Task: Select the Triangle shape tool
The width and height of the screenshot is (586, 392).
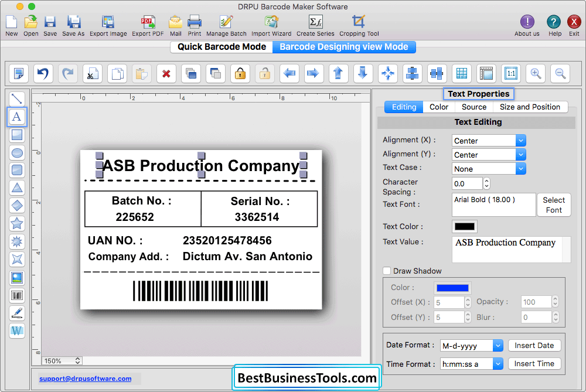Action: 17,188
